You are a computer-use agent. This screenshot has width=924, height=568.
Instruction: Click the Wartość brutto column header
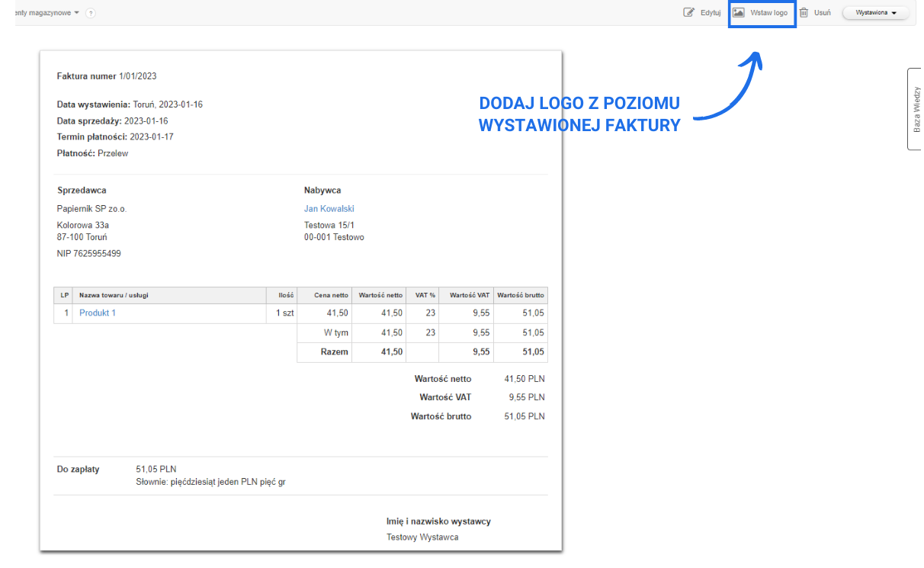pyautogui.click(x=521, y=295)
